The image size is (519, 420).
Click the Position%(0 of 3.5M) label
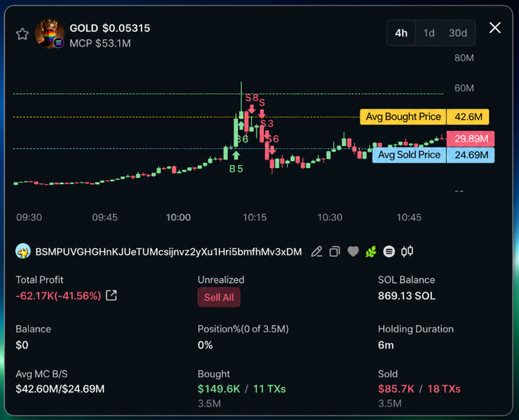[x=243, y=329]
